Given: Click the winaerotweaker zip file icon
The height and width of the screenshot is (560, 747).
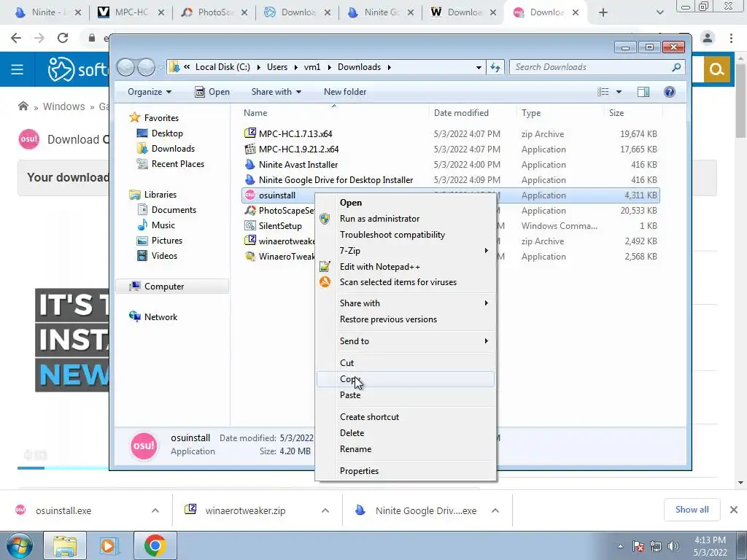Looking at the screenshot, I should coord(249,241).
